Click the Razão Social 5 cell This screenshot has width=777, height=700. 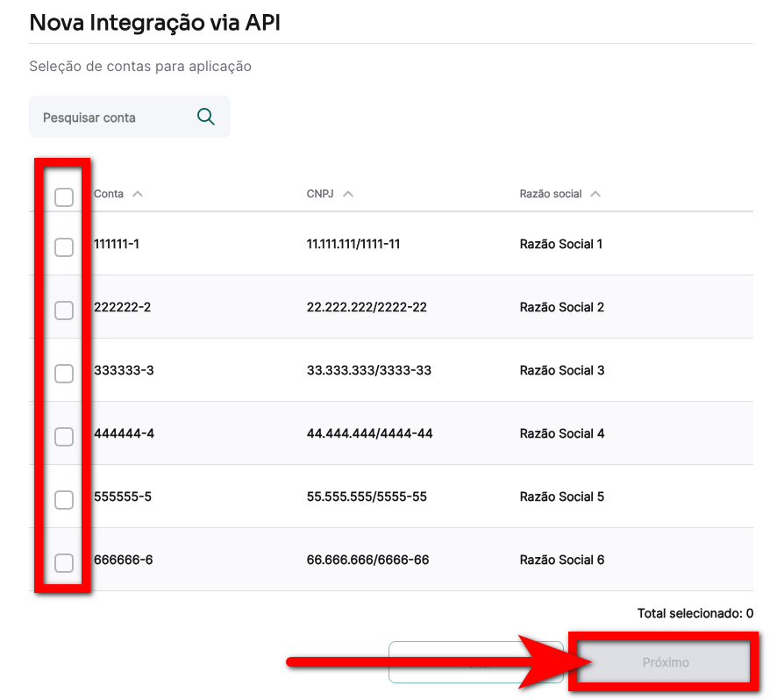561,496
